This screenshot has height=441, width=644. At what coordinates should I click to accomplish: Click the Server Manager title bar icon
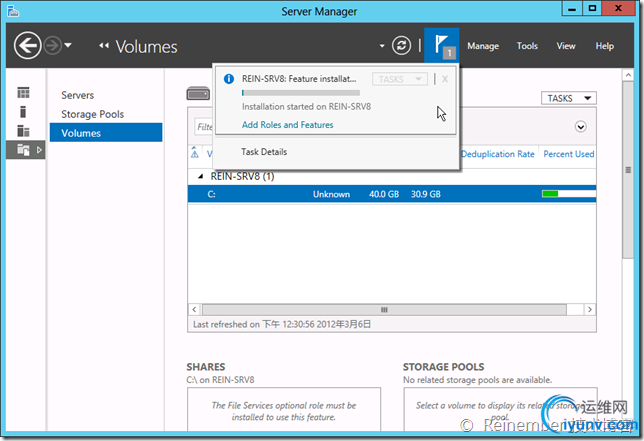point(13,11)
